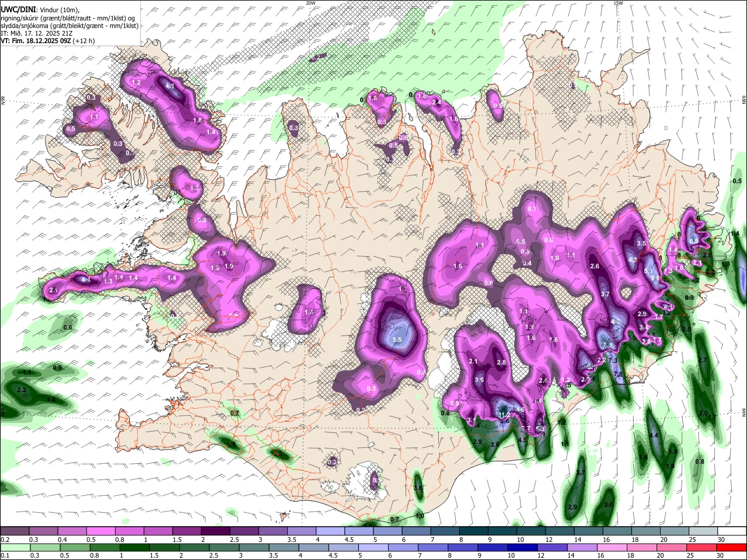This screenshot has width=747, height=560.
Task: Select the 0.5–0.8 green rain swatch
Action: tap(75, 548)
